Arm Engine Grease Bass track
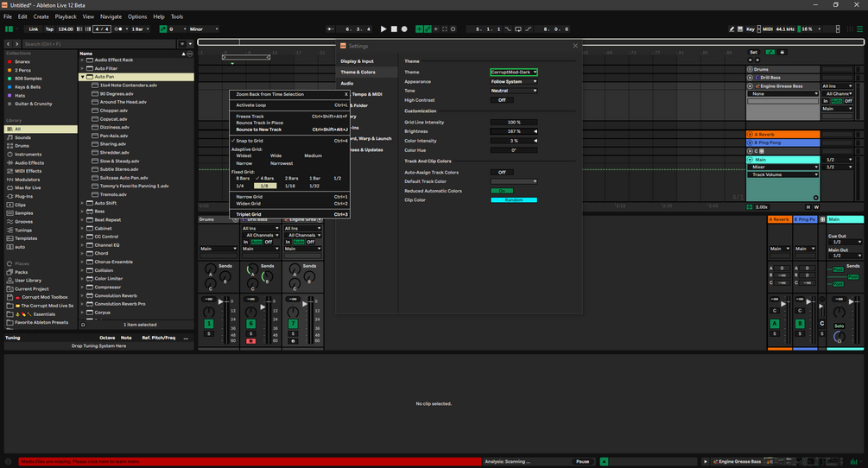The width and height of the screenshot is (868, 468). 293,341
